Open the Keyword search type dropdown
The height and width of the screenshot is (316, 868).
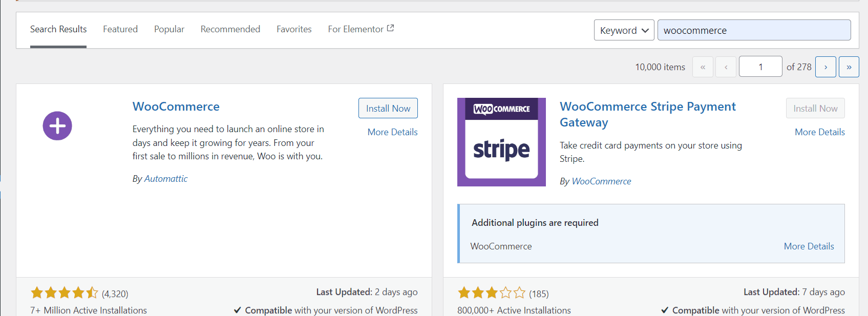624,30
